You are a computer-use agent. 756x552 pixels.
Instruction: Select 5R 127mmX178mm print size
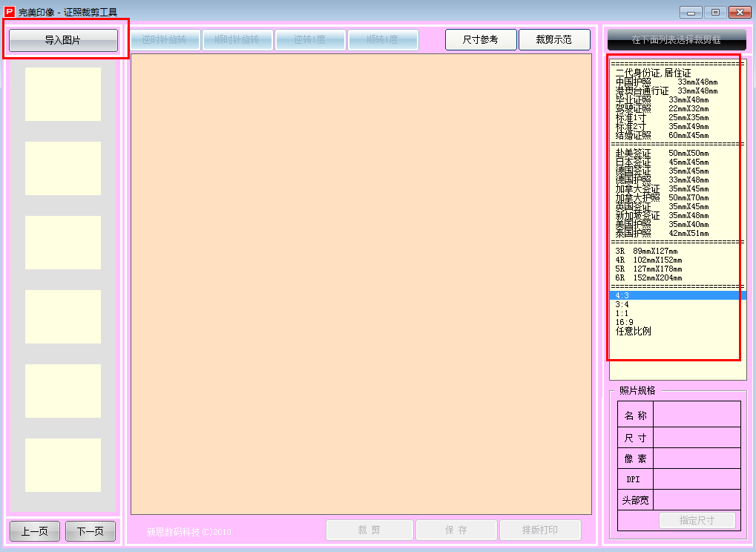coord(677,269)
